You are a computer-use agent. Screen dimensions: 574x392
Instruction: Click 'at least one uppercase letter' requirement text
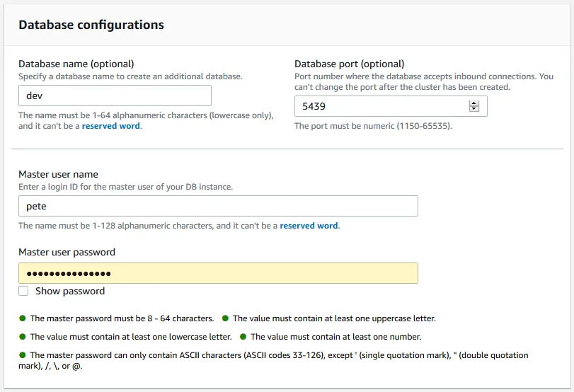click(334, 318)
